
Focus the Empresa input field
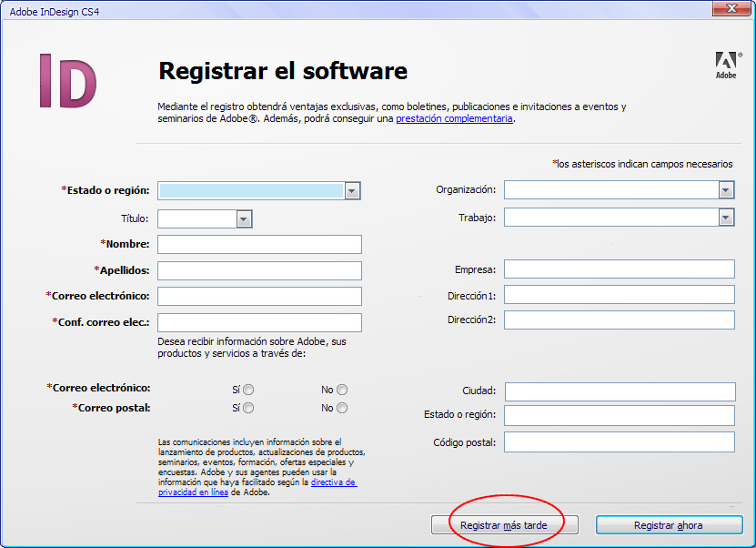(x=620, y=269)
